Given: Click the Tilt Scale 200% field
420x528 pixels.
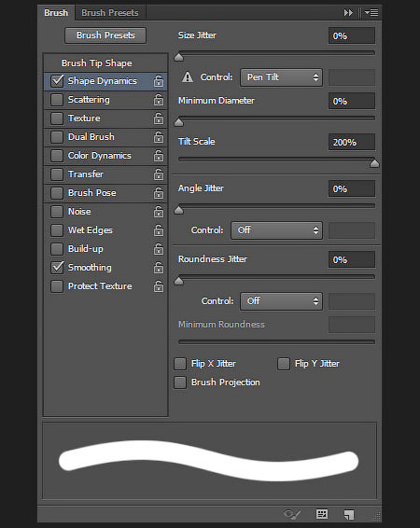Looking at the screenshot, I should point(352,142).
